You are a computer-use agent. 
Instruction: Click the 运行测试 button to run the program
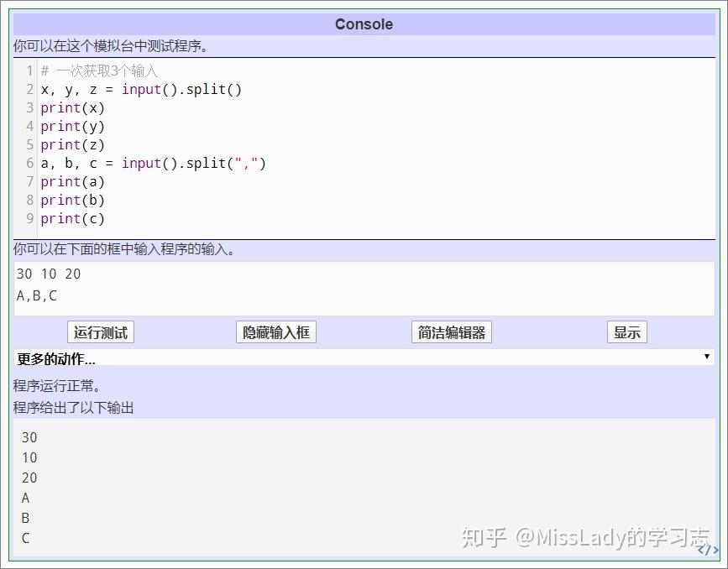pos(100,331)
